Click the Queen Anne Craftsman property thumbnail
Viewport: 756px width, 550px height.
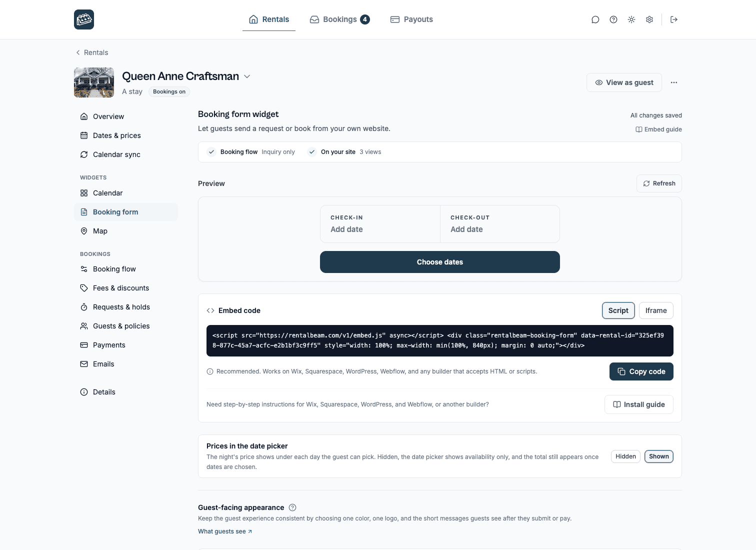click(94, 82)
